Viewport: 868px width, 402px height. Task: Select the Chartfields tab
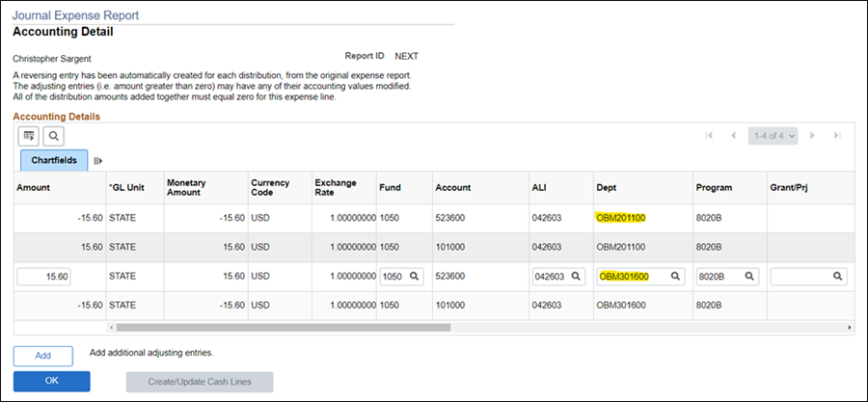(54, 160)
